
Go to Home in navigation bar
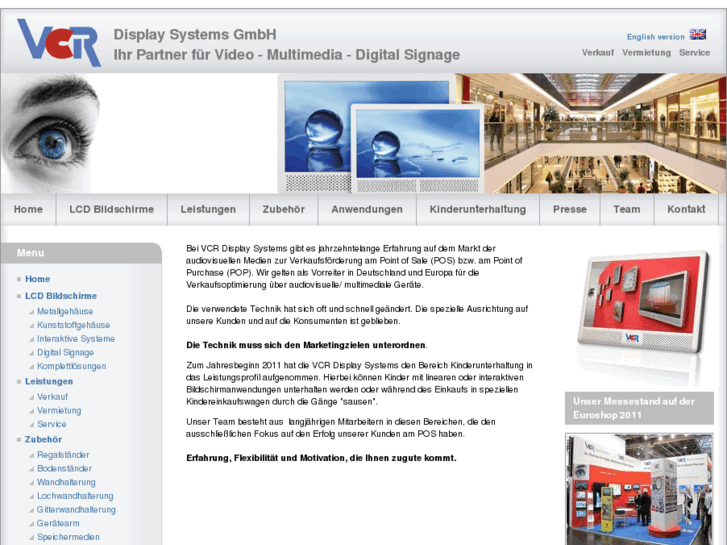pos(28,209)
